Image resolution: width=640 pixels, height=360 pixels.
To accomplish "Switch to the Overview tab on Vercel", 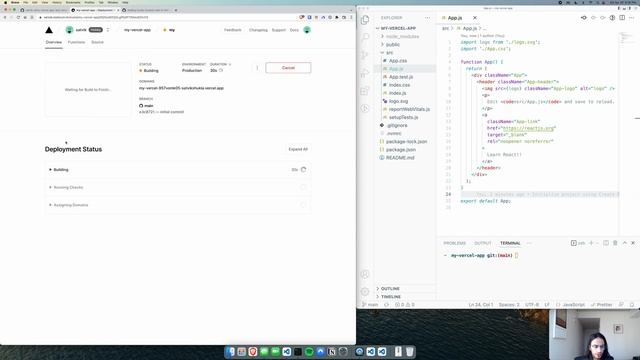I will (x=53, y=42).
